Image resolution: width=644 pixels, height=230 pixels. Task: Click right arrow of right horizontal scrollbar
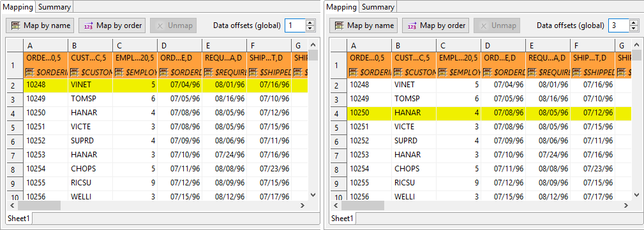[626, 205]
